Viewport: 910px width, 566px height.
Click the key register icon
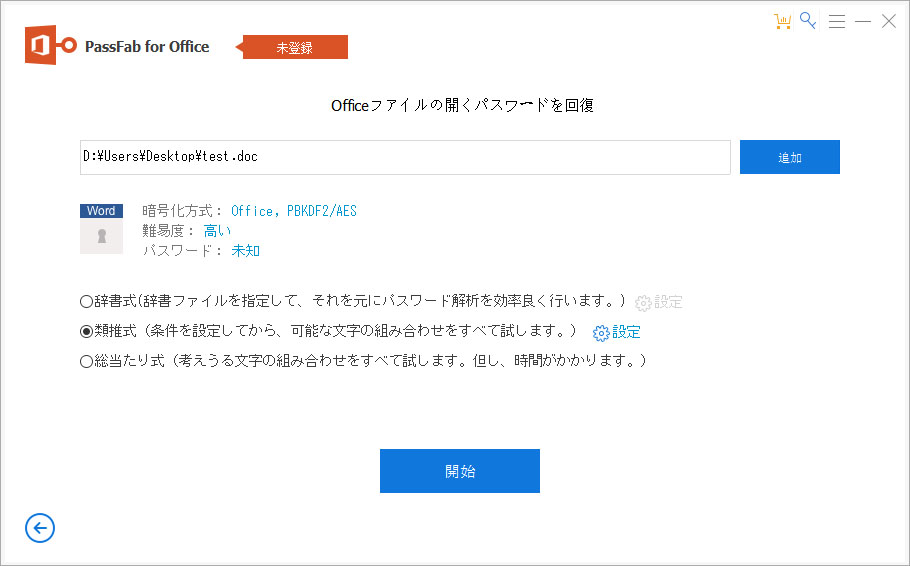click(809, 21)
